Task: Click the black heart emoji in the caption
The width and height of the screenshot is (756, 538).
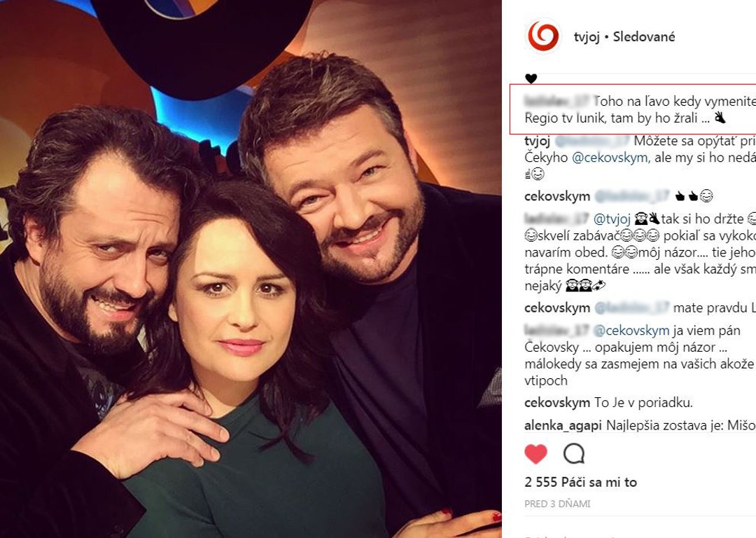Action: [531, 78]
